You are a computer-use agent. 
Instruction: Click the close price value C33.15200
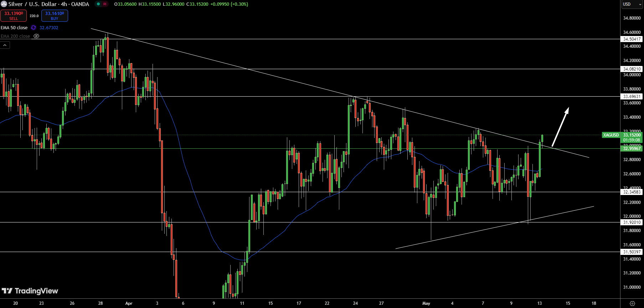tap(197, 4)
